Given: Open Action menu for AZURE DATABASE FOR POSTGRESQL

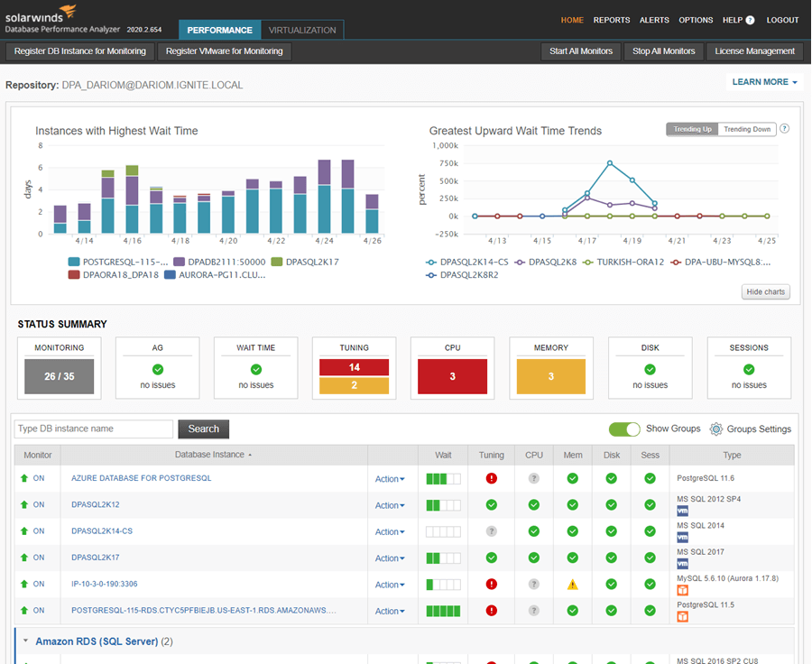Looking at the screenshot, I should pyautogui.click(x=390, y=479).
